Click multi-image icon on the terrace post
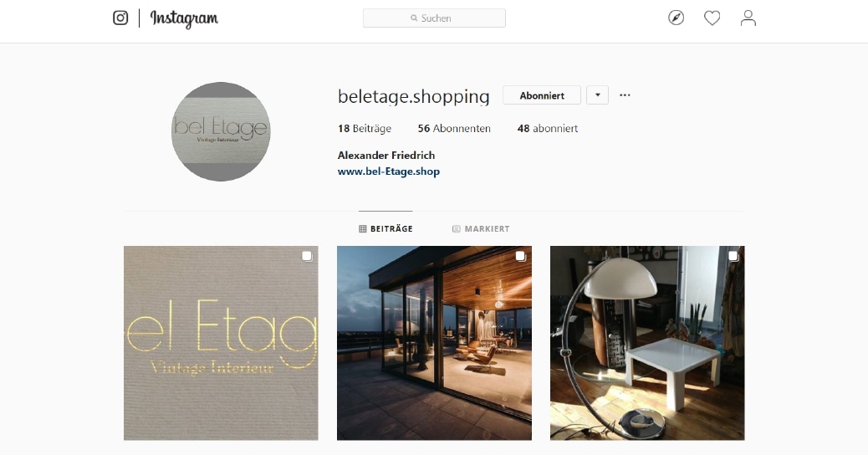868x455 pixels. pos(520,256)
